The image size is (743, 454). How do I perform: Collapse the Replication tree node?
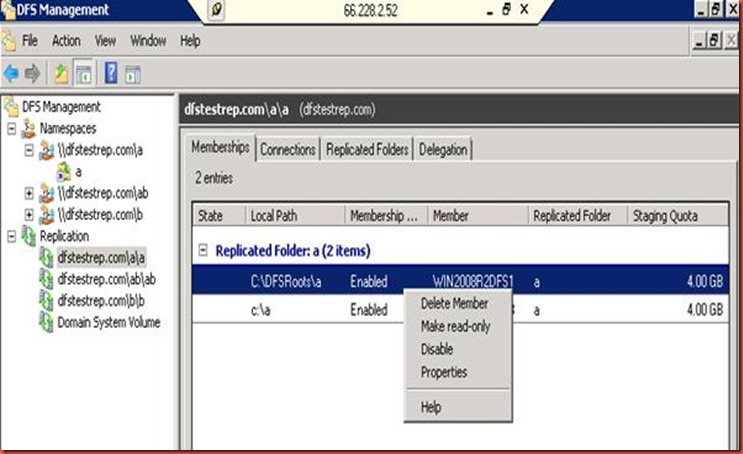click(12, 236)
